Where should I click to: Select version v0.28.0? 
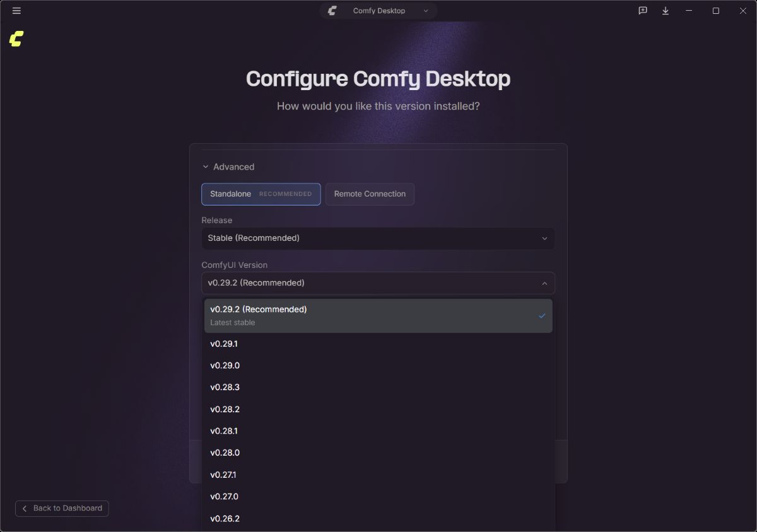378,453
